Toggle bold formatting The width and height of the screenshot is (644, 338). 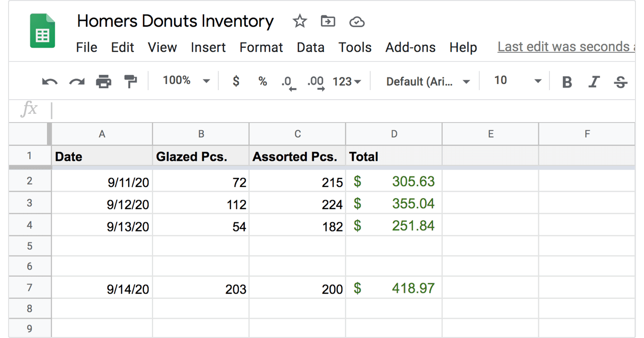(x=567, y=82)
